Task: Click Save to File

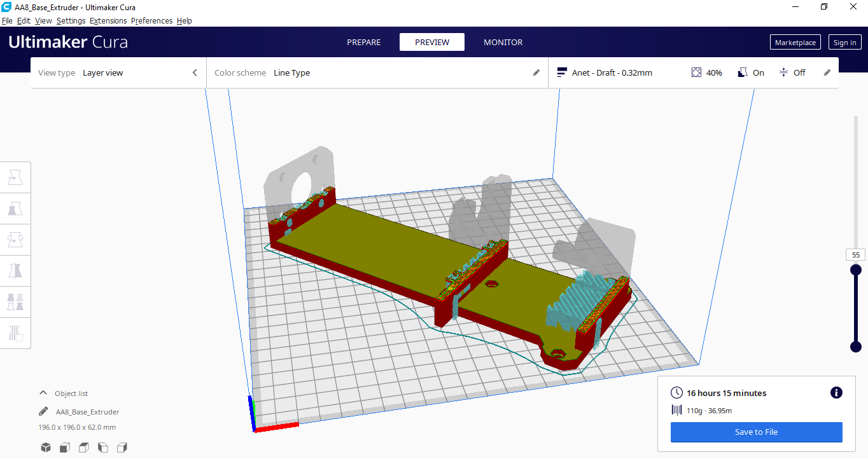Action: [x=757, y=432]
